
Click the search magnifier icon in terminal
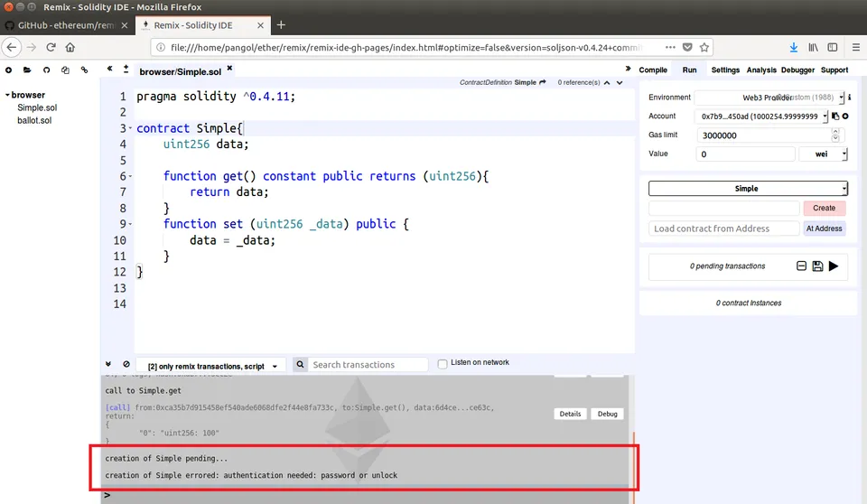pos(300,365)
